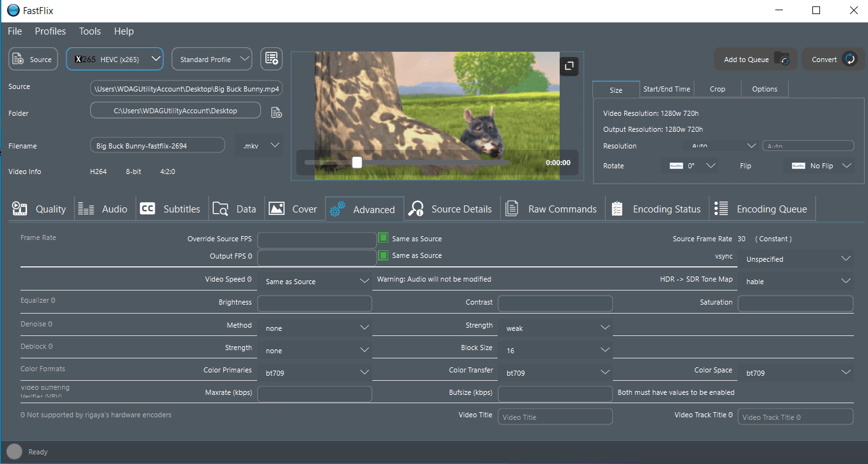Viewport: 868px width, 464px height.
Task: Uncheck Same as Source for Output FPS
Action: [x=383, y=255]
